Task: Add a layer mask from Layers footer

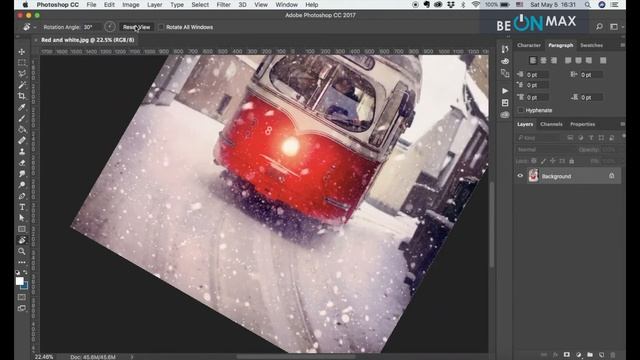Action: (x=567, y=355)
